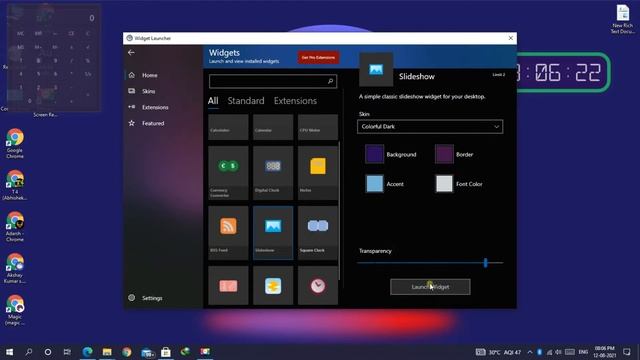
Task: Go to Extensions in the sidebar
Action: pyautogui.click(x=155, y=107)
